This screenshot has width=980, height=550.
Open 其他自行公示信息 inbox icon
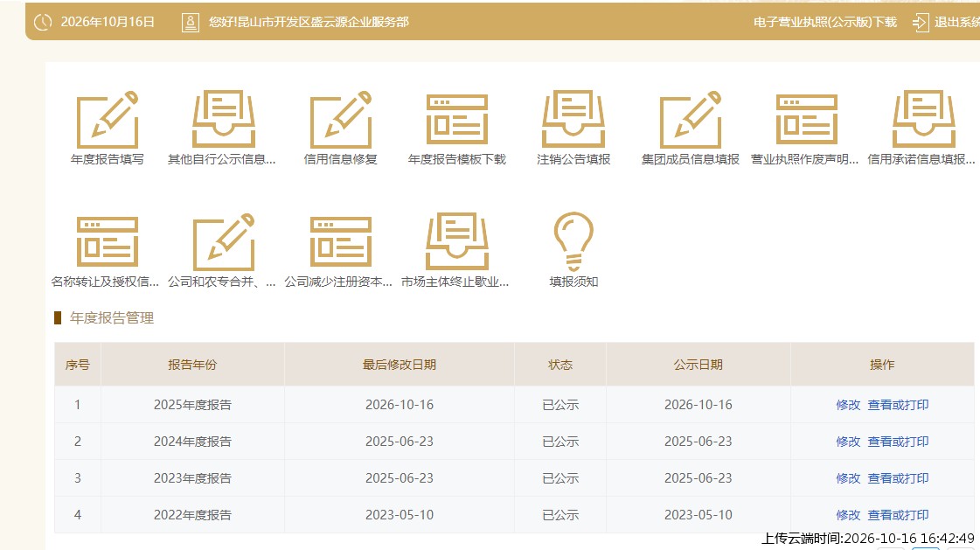[223, 120]
